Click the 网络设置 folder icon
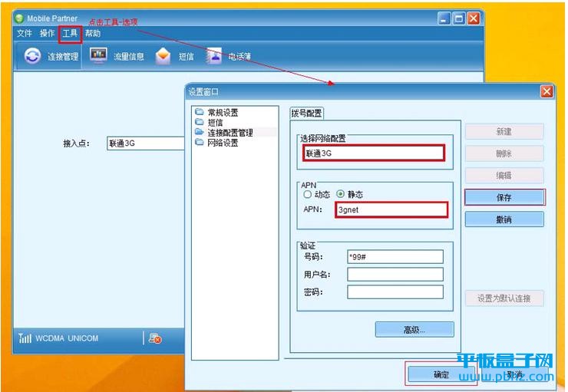Viewport: 568px width, 392px height. point(200,142)
